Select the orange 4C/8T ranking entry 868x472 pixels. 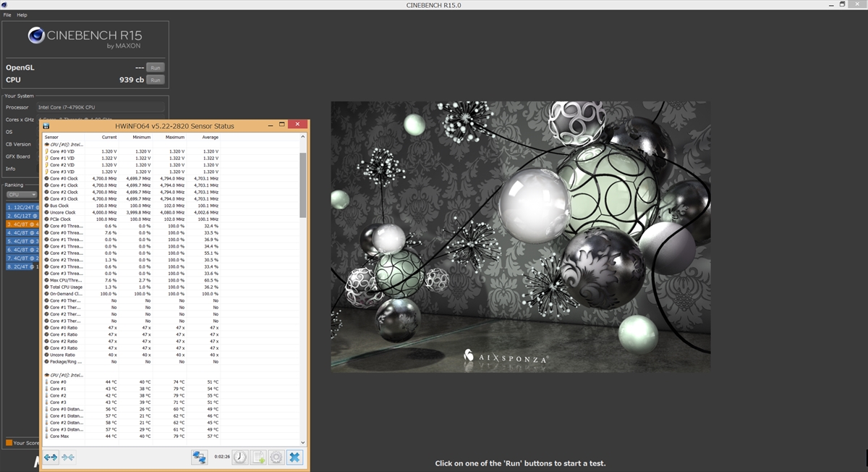(x=22, y=224)
